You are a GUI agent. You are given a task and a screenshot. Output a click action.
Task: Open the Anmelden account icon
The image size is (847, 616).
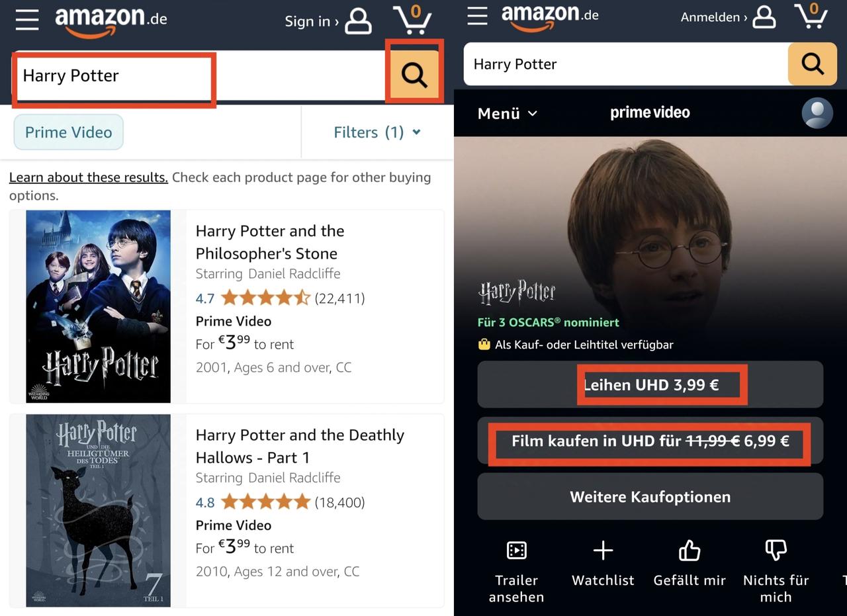pyautogui.click(x=764, y=17)
